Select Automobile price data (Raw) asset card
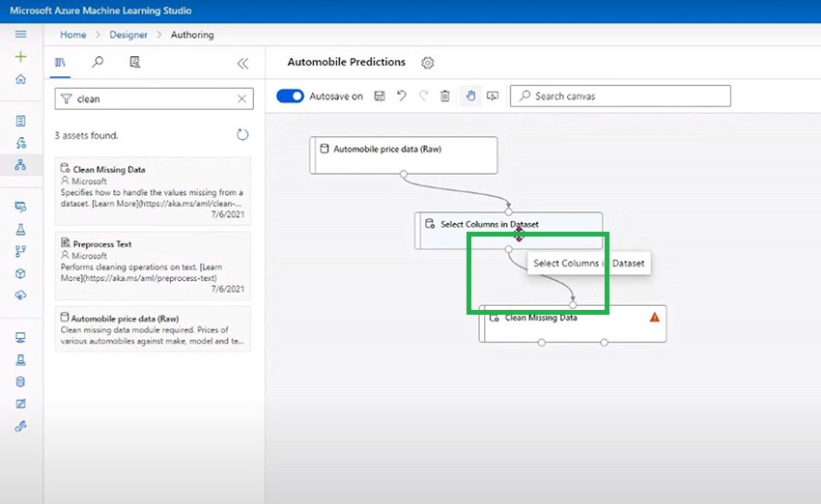The image size is (821, 504). point(153,328)
